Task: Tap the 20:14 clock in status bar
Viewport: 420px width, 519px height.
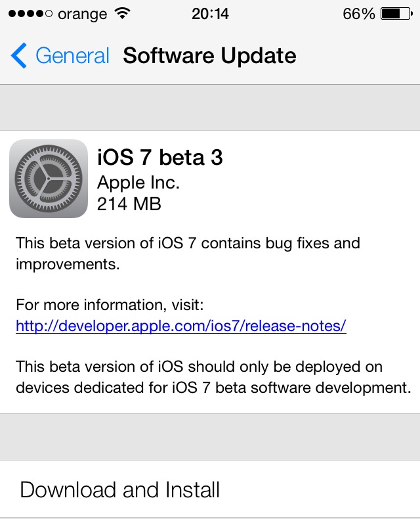Action: click(x=210, y=14)
